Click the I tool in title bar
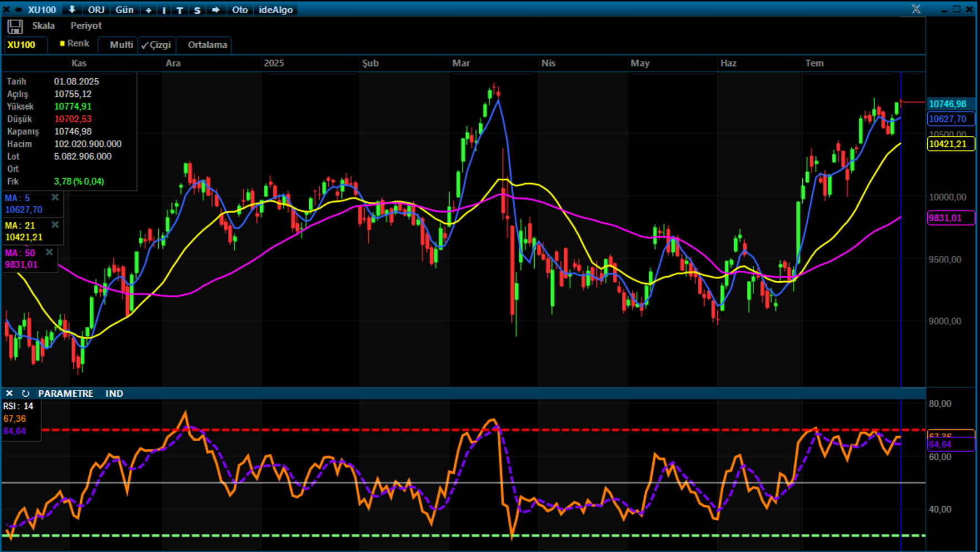 pyautogui.click(x=164, y=10)
